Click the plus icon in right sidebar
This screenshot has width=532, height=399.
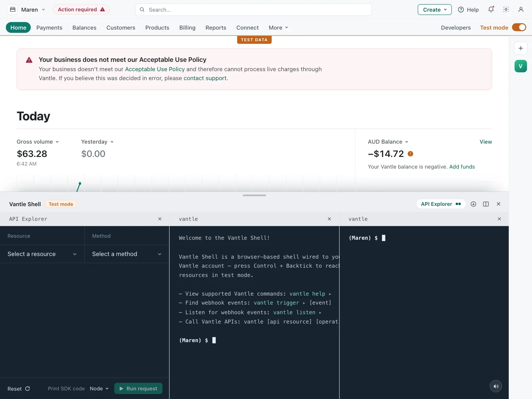pyautogui.click(x=521, y=48)
